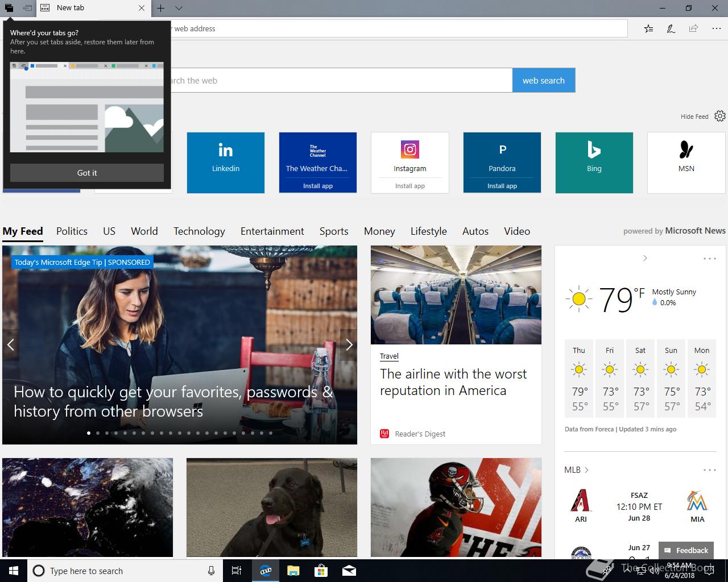Install the Instagram app
The image size is (728, 582).
[x=410, y=186]
